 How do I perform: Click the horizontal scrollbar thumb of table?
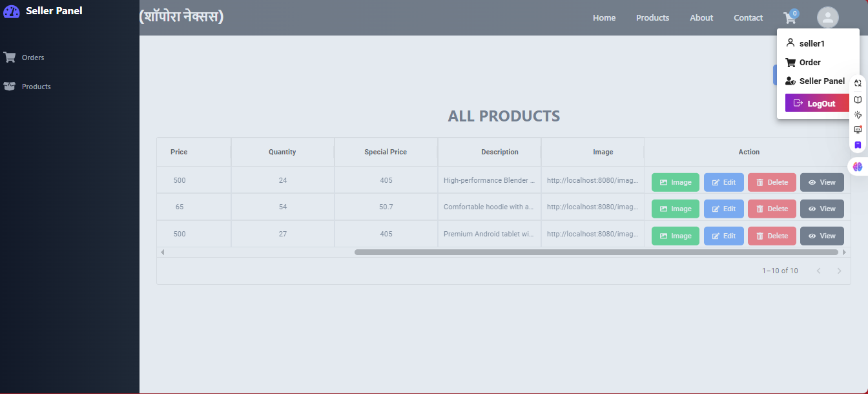coord(596,252)
